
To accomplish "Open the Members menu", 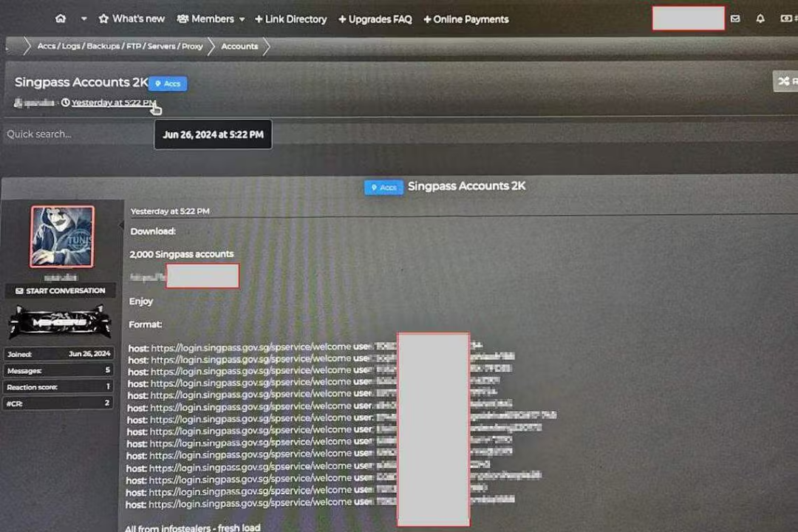I will [x=205, y=18].
